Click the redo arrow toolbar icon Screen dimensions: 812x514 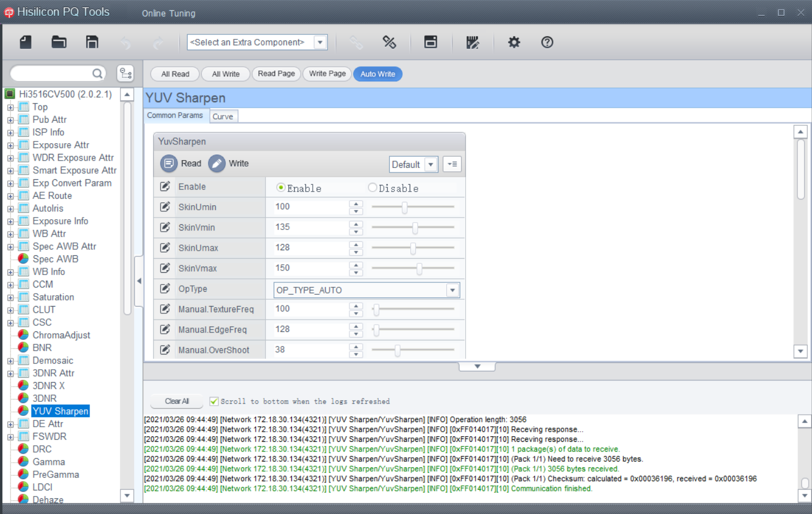pyautogui.click(x=158, y=42)
